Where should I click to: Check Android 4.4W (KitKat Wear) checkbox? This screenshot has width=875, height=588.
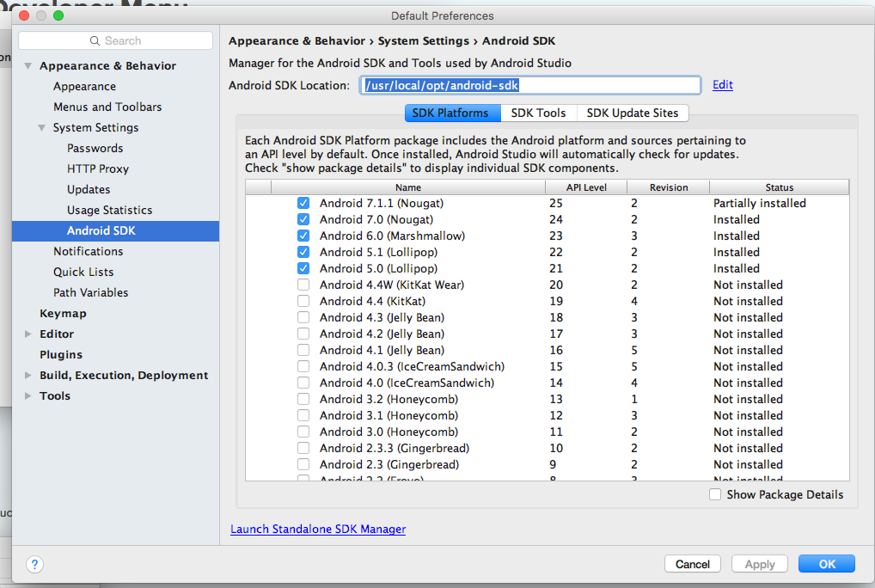pos(303,285)
